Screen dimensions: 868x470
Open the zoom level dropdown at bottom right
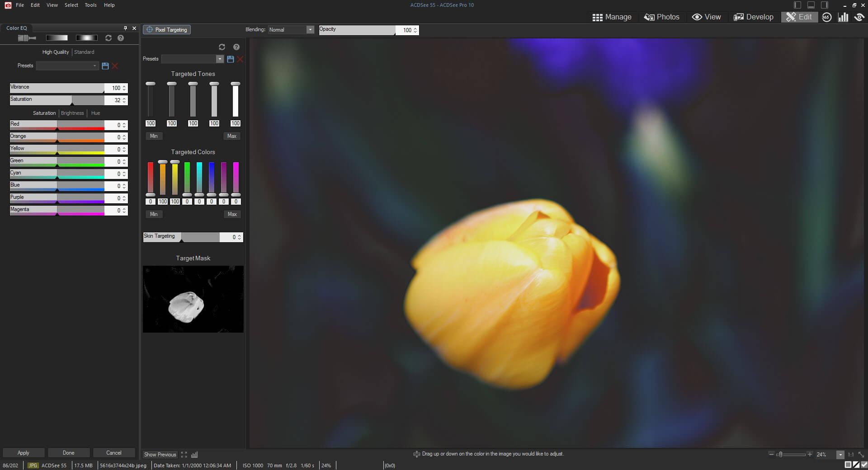pyautogui.click(x=840, y=455)
